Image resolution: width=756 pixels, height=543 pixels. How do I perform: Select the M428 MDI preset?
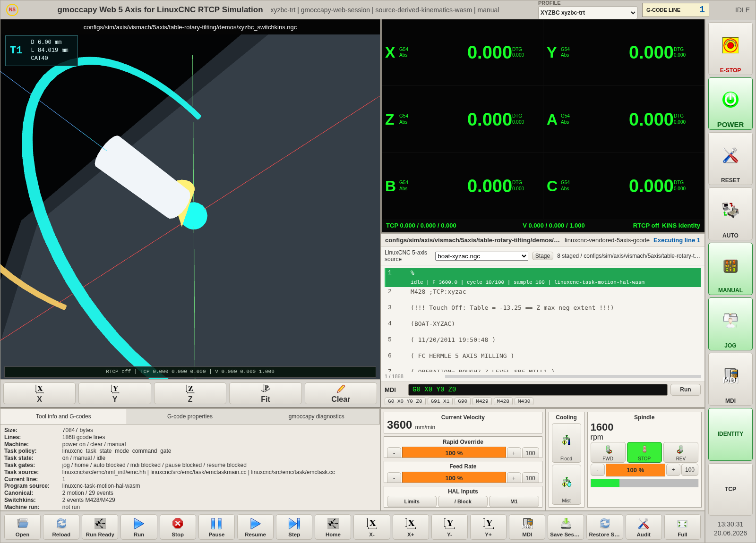503,401
